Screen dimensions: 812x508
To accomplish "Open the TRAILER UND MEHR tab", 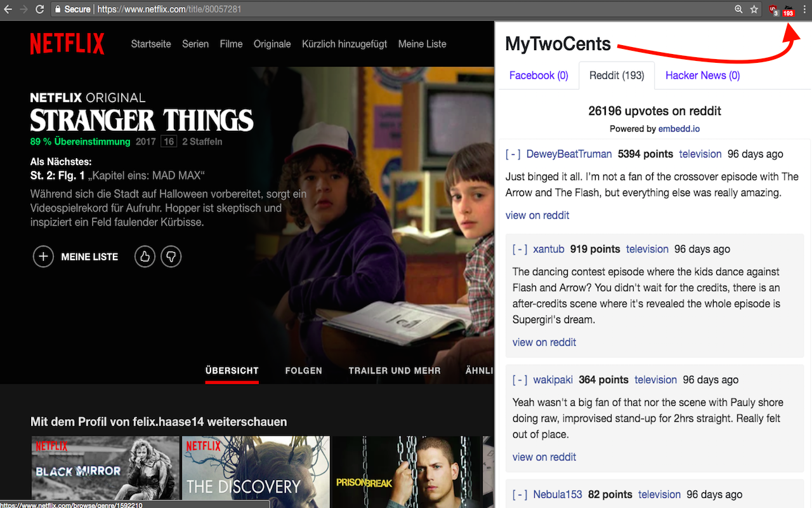I will pos(395,370).
